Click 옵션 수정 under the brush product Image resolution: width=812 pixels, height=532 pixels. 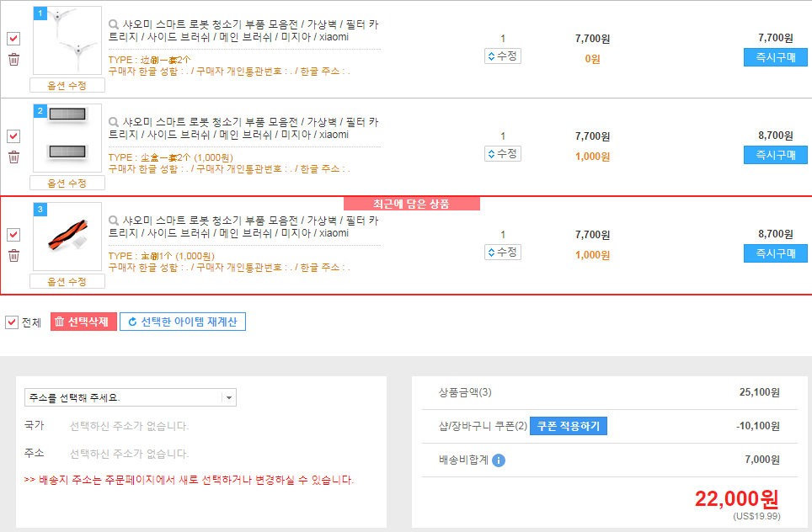pos(67,281)
